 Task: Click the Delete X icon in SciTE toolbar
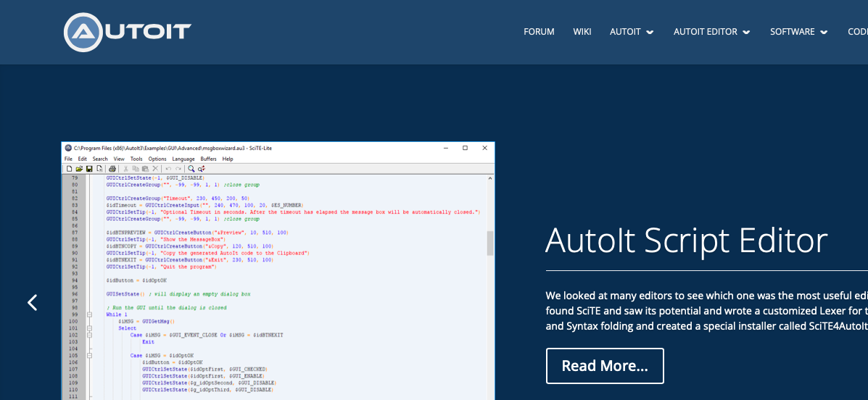(155, 169)
